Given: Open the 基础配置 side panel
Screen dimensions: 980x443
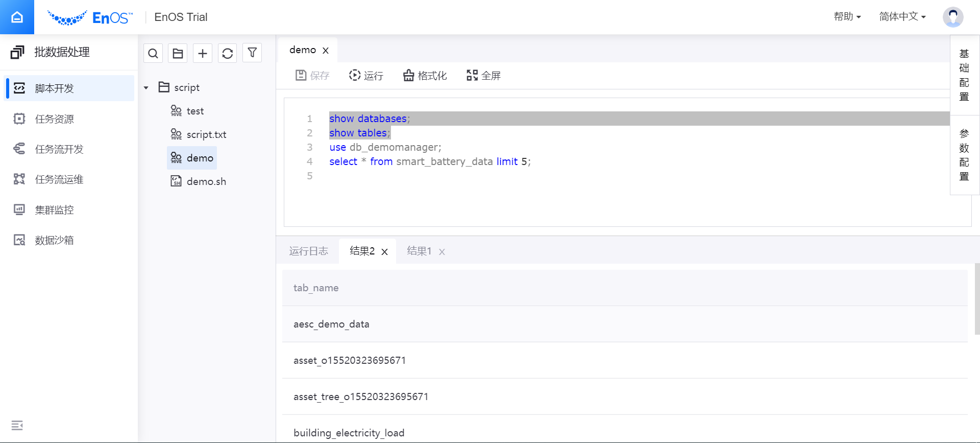Looking at the screenshot, I should [x=964, y=75].
